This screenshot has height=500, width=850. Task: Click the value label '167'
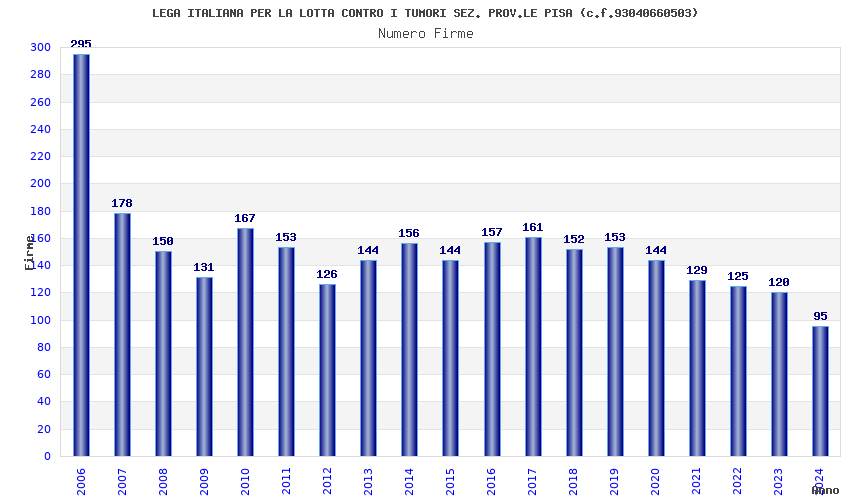point(245,219)
